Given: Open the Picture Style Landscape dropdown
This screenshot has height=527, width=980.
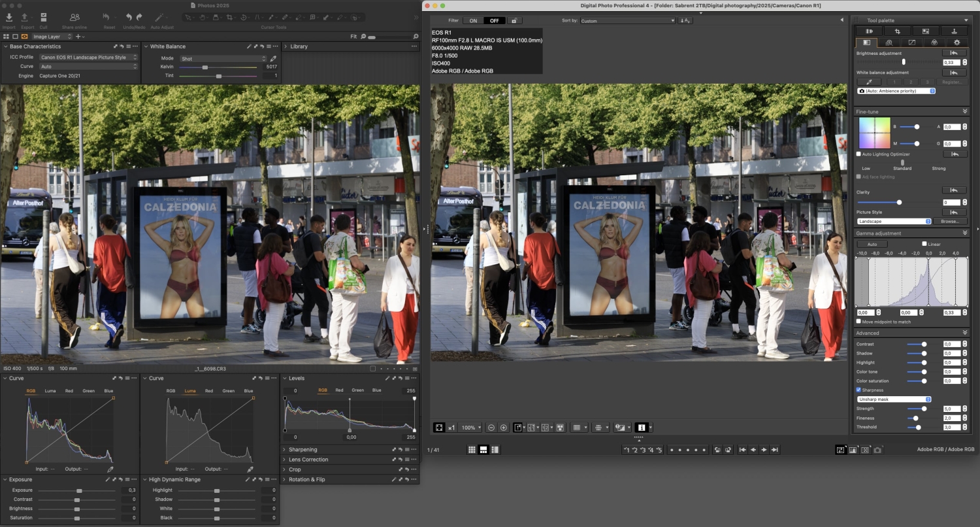Looking at the screenshot, I should [894, 222].
